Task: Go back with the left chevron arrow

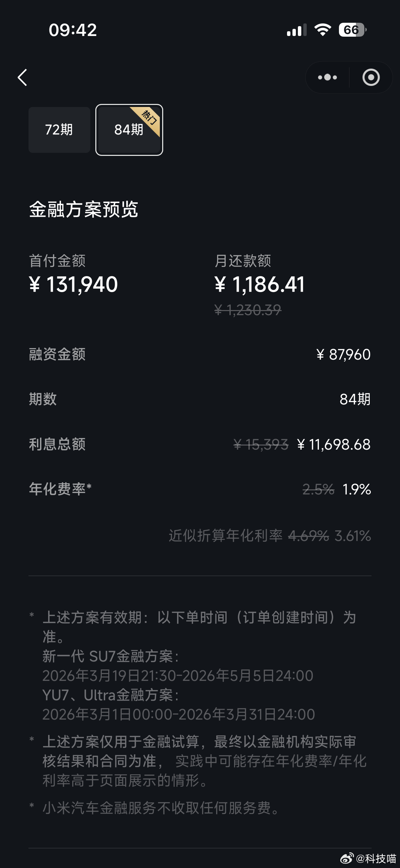Action: [22, 77]
